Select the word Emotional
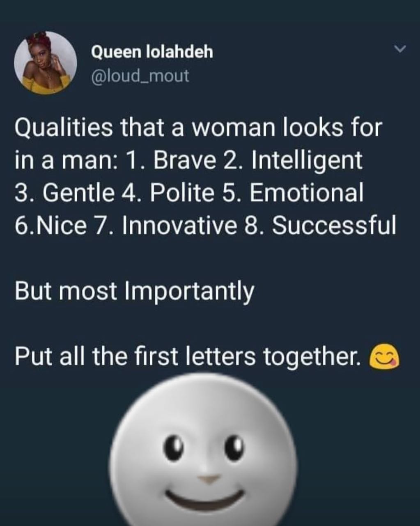 tap(306, 193)
